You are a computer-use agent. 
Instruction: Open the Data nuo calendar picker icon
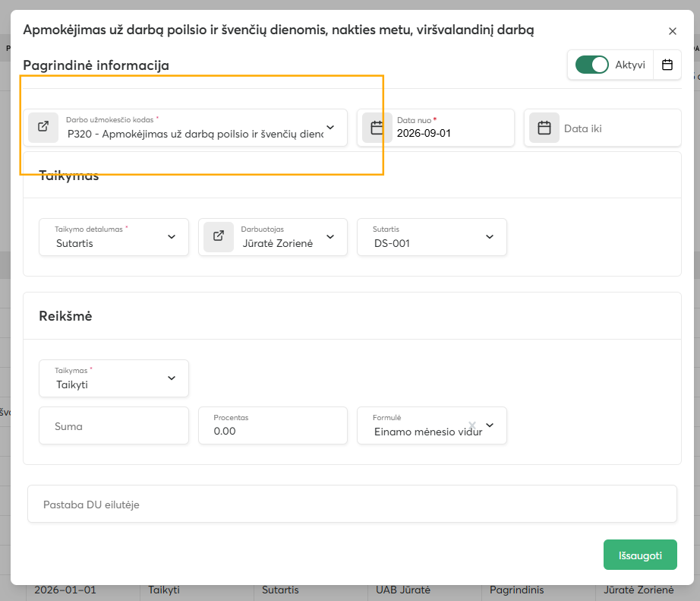377,128
